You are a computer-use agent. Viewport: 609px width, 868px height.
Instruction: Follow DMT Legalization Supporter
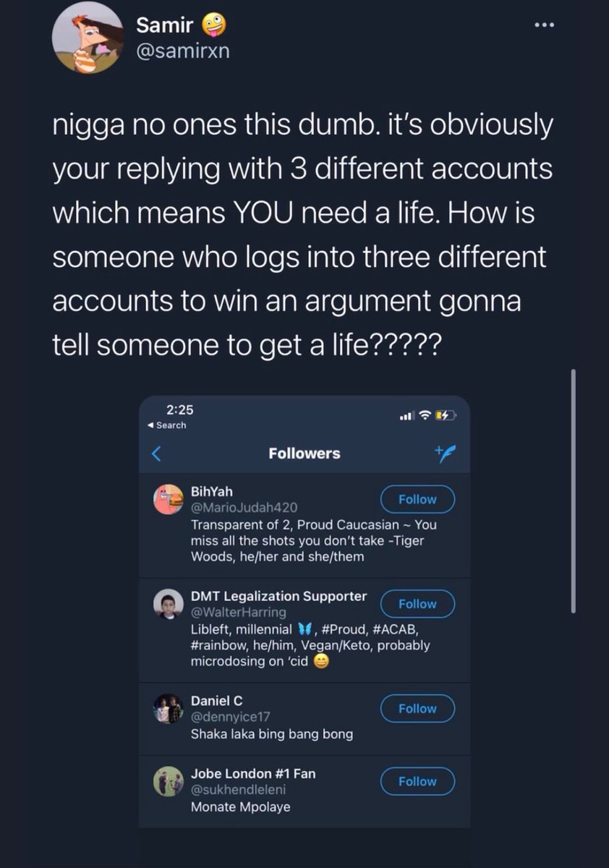coord(417,604)
